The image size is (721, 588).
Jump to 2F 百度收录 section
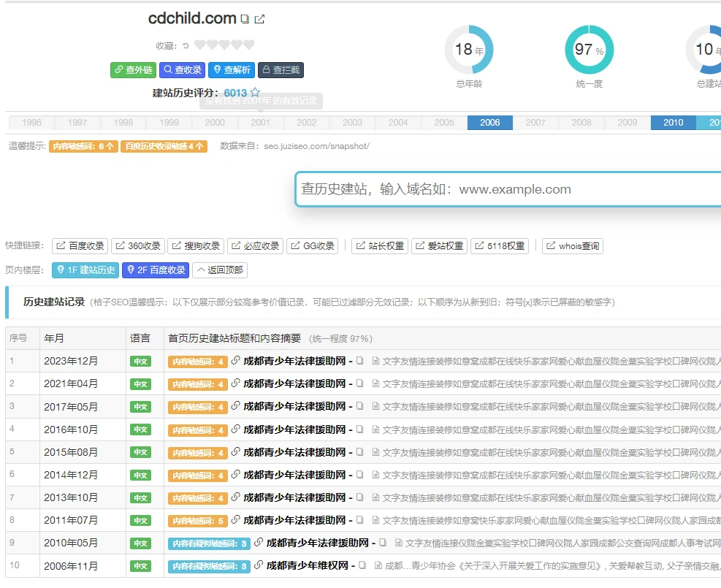point(155,270)
